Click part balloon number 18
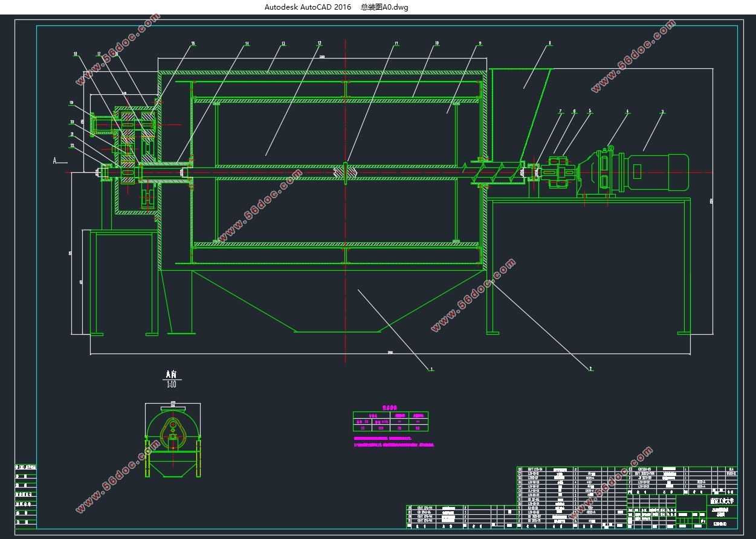 [x=76, y=54]
